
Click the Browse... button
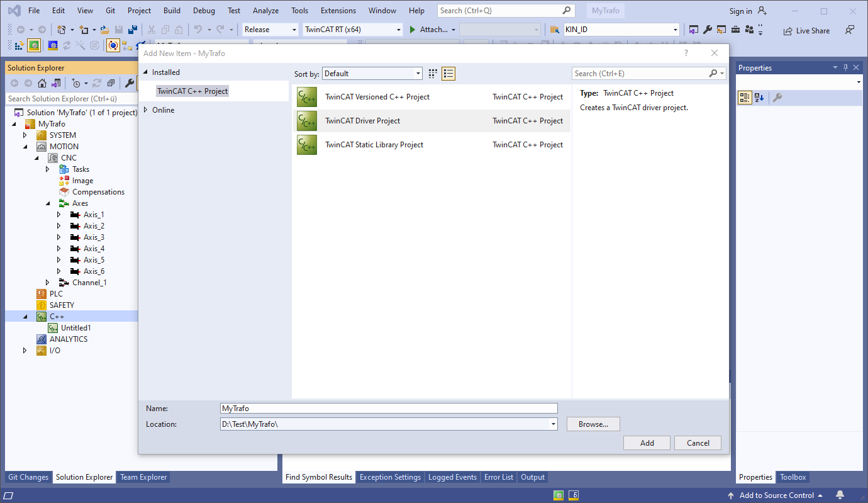point(593,424)
